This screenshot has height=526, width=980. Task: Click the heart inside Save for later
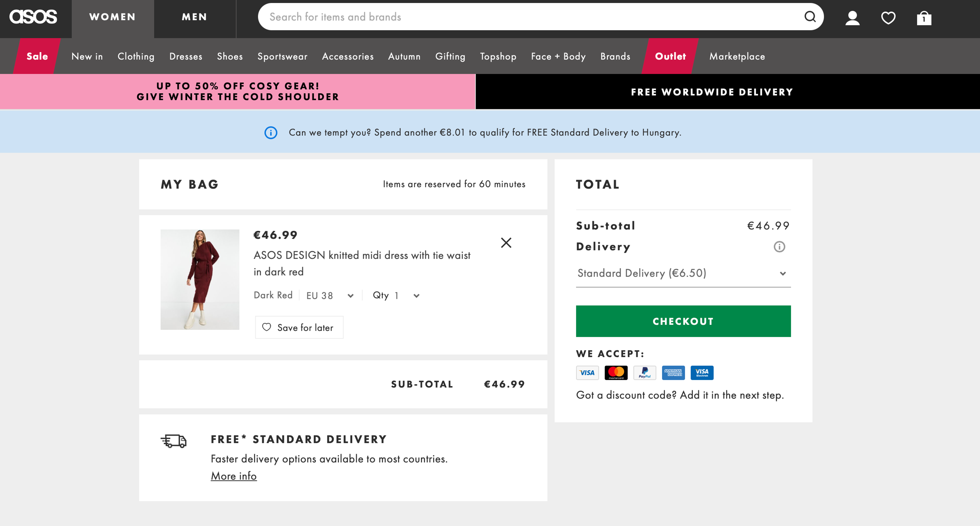[267, 327]
